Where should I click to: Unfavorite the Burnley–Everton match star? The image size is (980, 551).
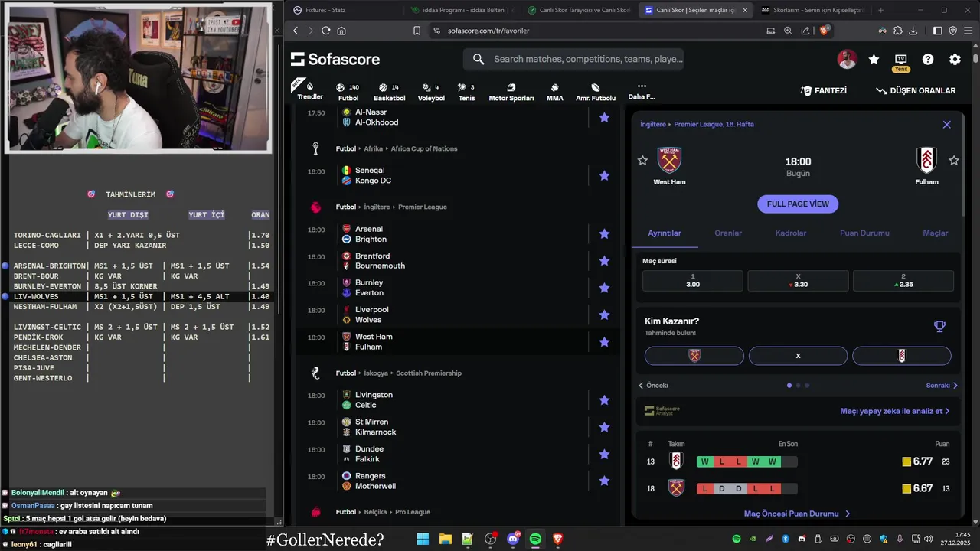[x=604, y=288]
